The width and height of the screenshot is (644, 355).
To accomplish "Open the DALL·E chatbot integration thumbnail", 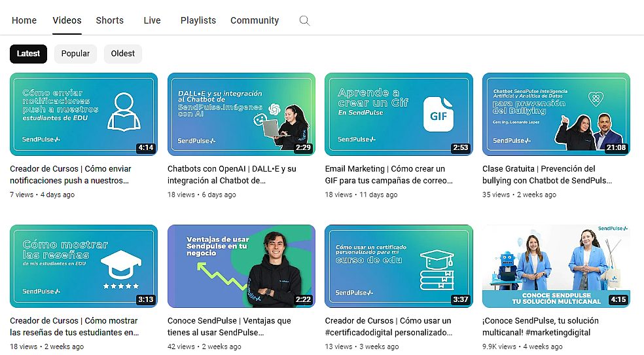I will (241, 114).
